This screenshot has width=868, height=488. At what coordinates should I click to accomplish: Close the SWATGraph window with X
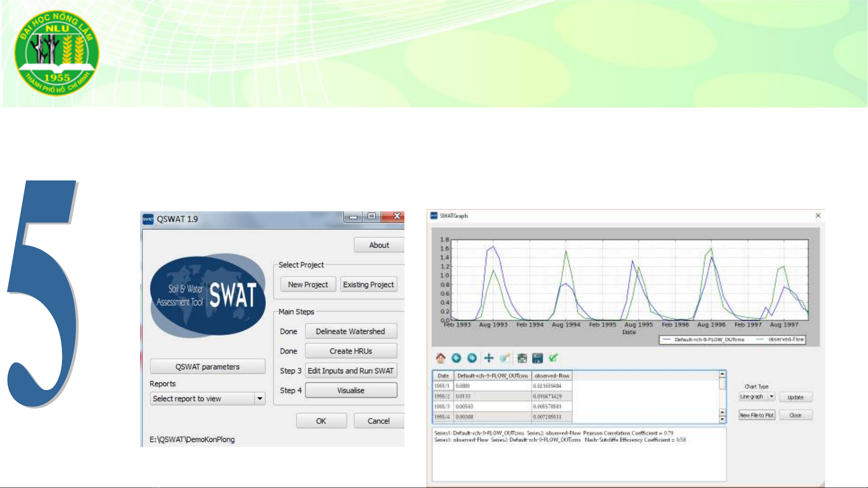click(x=818, y=216)
